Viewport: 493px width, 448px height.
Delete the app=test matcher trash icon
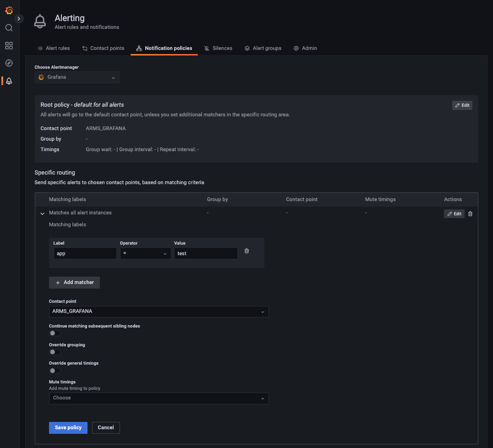pyautogui.click(x=246, y=251)
